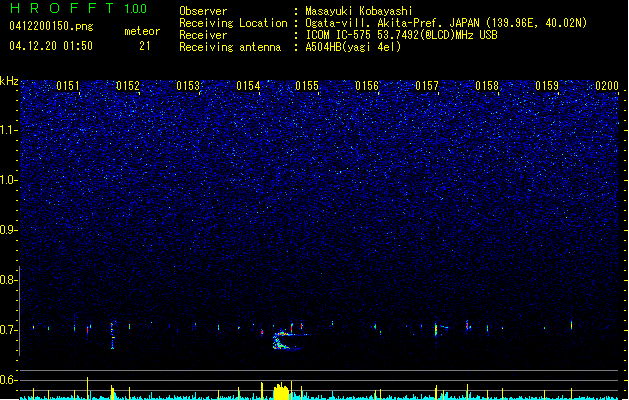Click the meteor label
Image resolution: width=629 pixels, height=400 pixels.
click(142, 31)
